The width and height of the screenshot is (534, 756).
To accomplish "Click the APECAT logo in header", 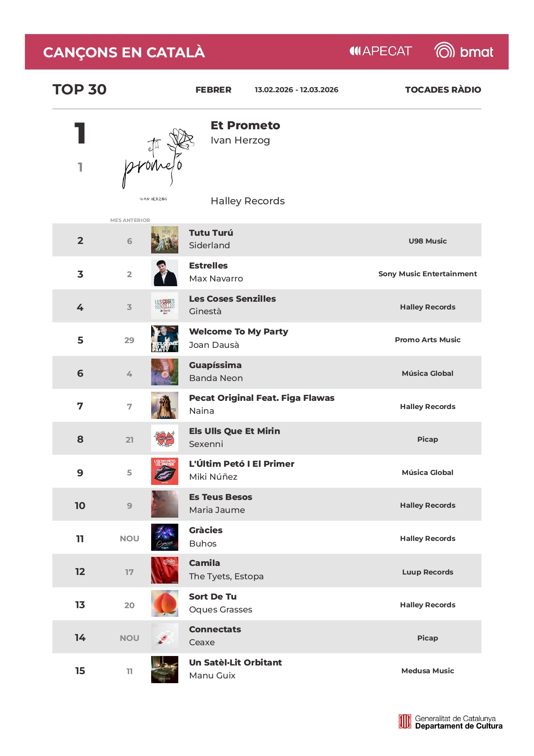I will [x=381, y=51].
